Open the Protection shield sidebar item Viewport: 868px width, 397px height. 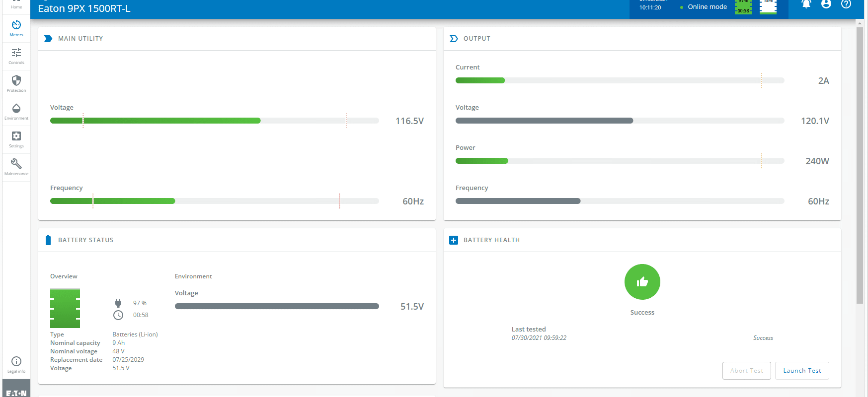(16, 84)
